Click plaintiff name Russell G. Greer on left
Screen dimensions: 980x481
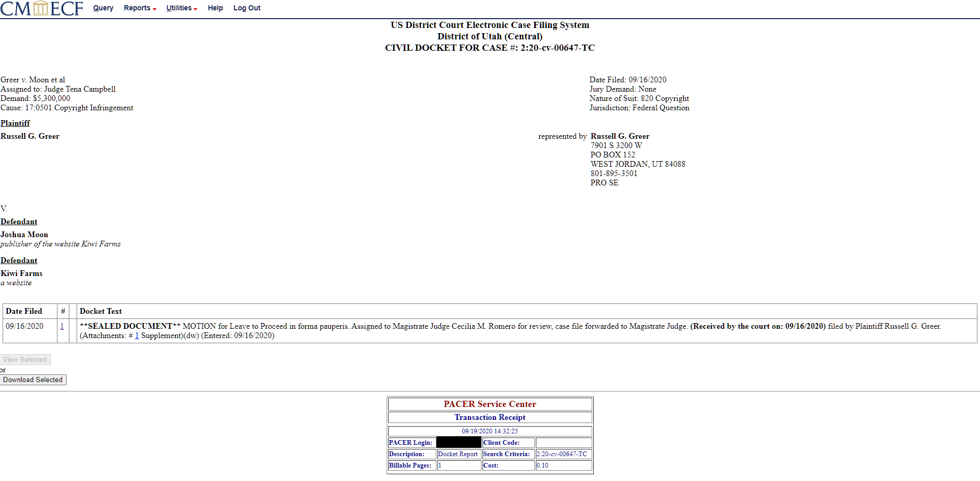coord(30,136)
